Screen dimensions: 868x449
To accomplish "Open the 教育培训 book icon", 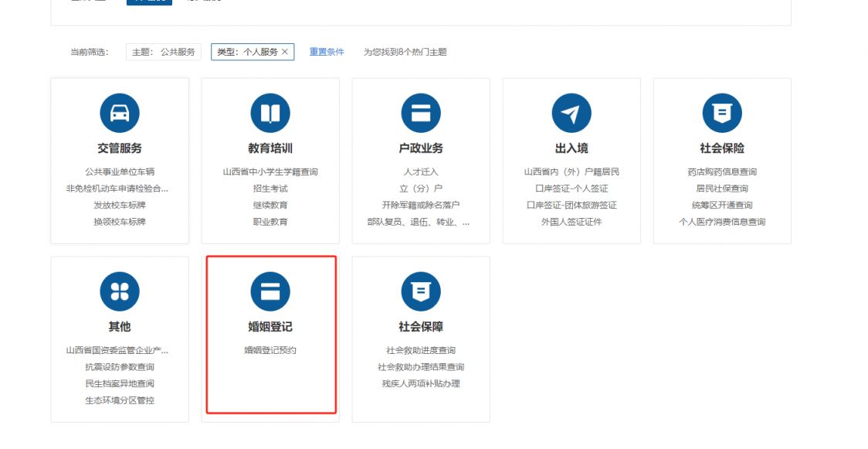I will (270, 114).
